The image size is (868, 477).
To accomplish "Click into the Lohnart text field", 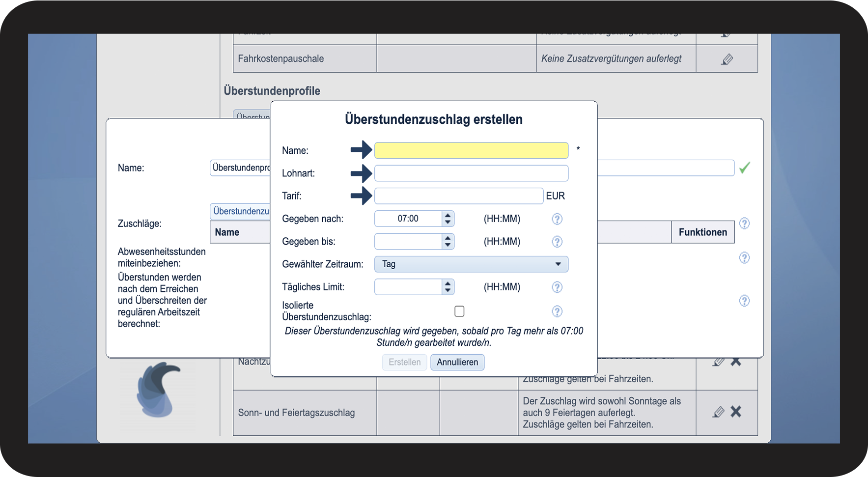I will (471, 173).
